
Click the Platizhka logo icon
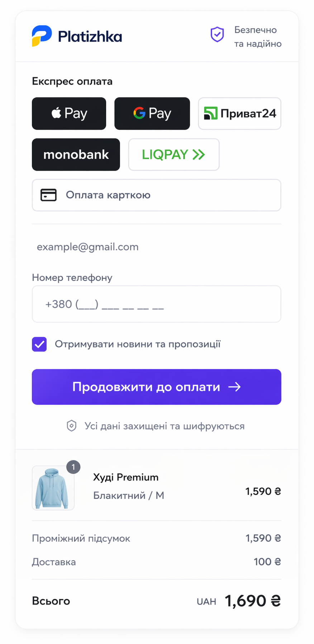pos(42,36)
